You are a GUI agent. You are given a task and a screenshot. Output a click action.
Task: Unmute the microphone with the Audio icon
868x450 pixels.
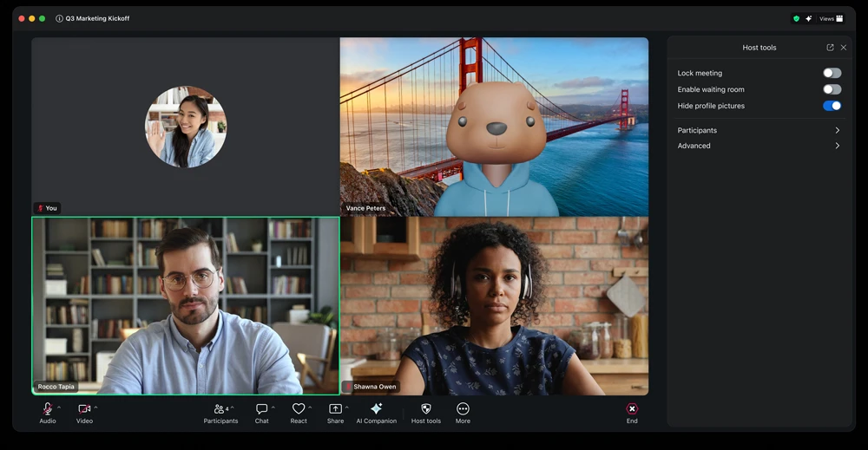[x=47, y=409]
